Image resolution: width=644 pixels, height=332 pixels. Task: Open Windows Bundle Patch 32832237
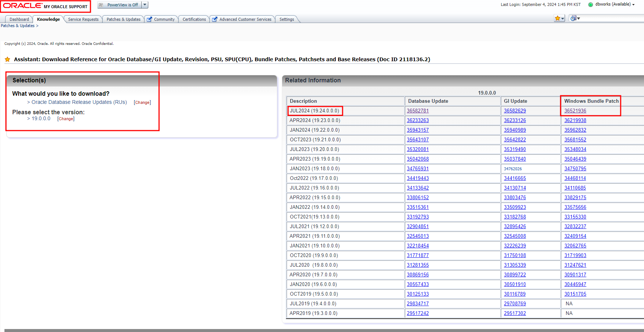pyautogui.click(x=575, y=227)
